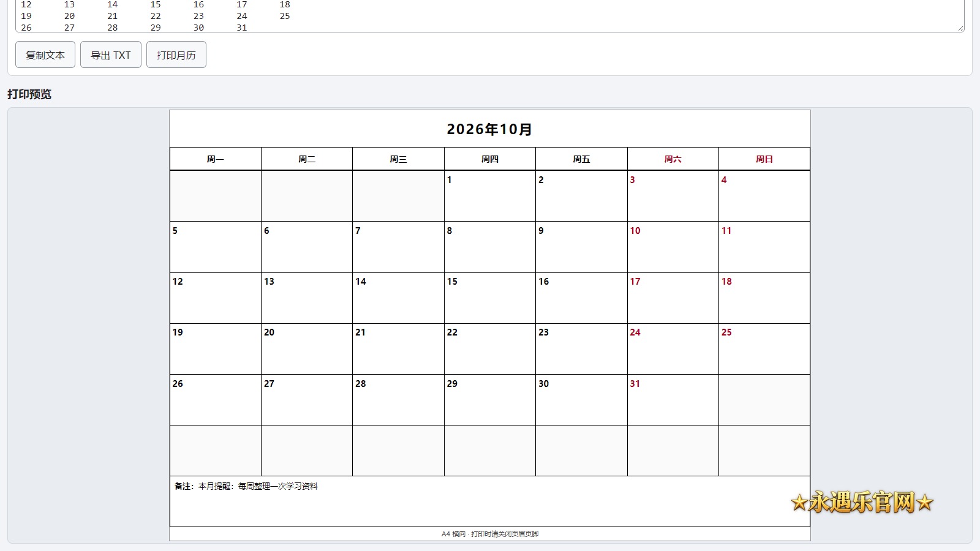Select day 21 in preview calendar grid
Image resolution: width=980 pixels, height=551 pixels.
398,349
